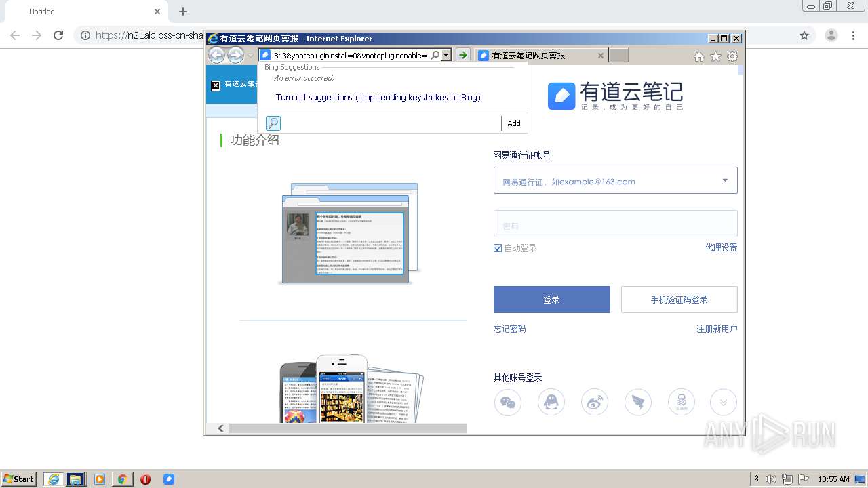The image size is (868, 488).
Task: Open 忘记密码 forgot password link
Action: [509, 329]
